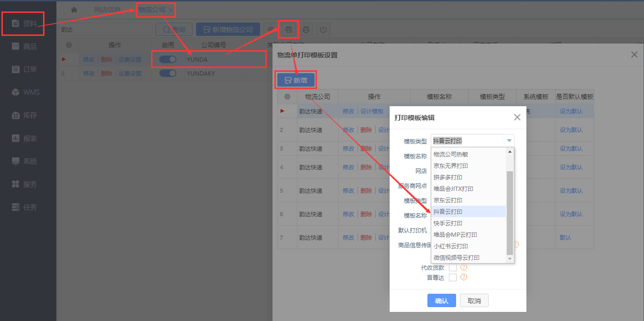The image size is (644, 321).
Task: Click 删除 in the YUNDAKY row
Action: pos(107,73)
